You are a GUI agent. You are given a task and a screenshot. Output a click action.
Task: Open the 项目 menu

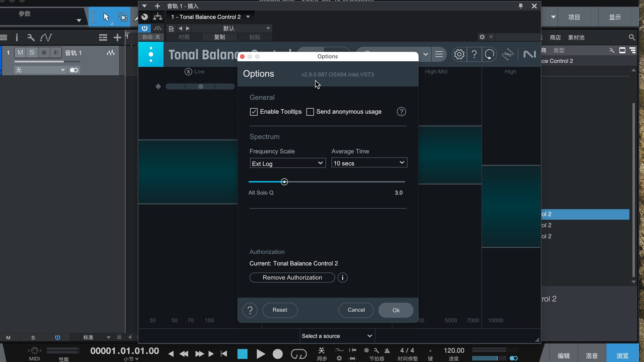pyautogui.click(x=574, y=17)
